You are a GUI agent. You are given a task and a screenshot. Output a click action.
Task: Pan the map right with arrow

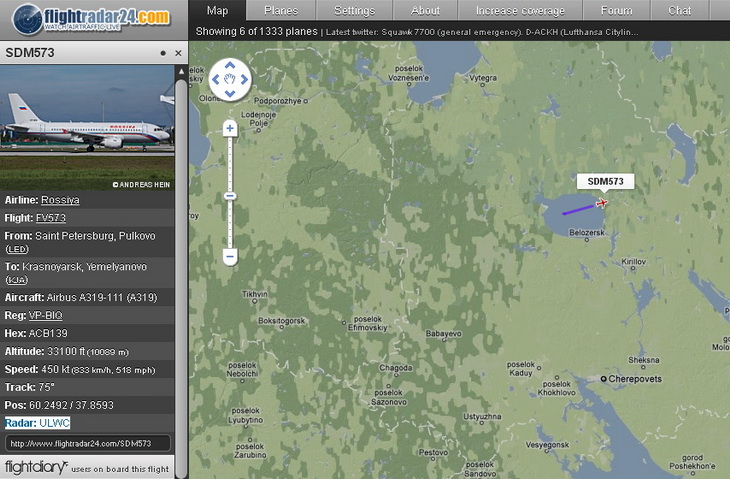(244, 80)
